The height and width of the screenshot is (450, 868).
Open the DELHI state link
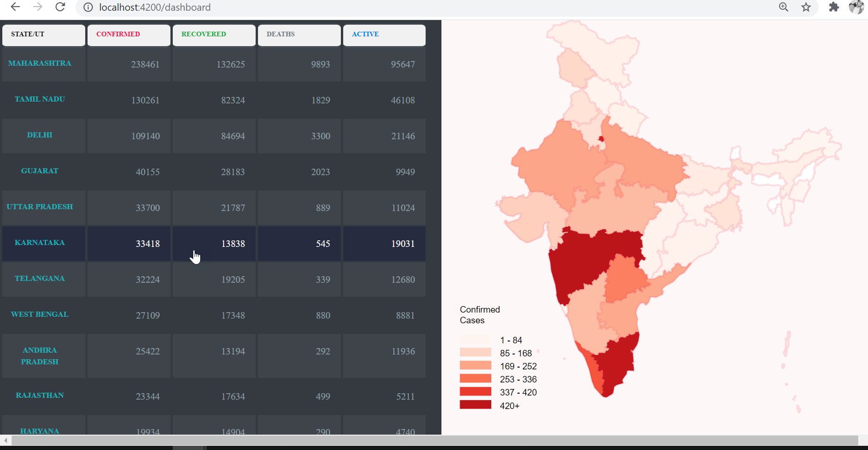click(40, 135)
